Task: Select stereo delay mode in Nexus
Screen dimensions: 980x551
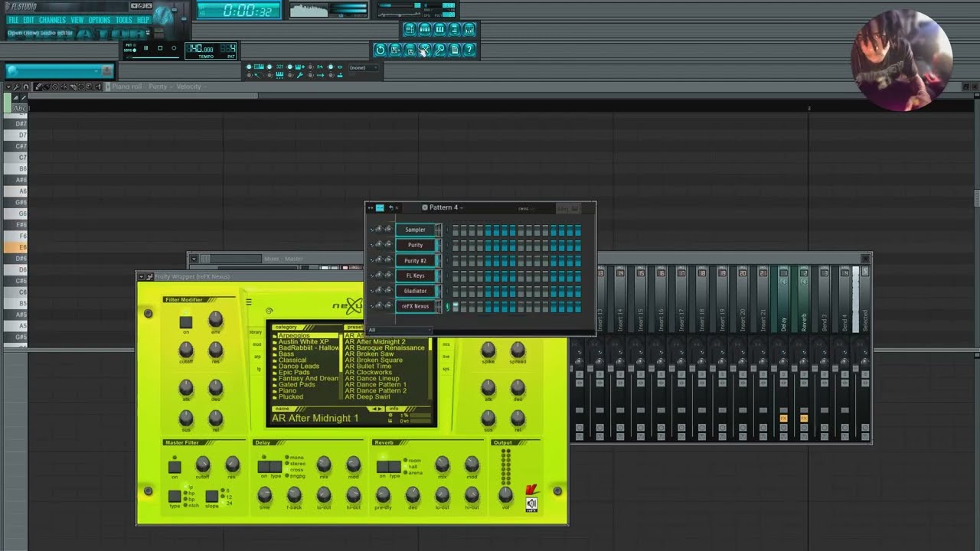Action: coord(296,463)
